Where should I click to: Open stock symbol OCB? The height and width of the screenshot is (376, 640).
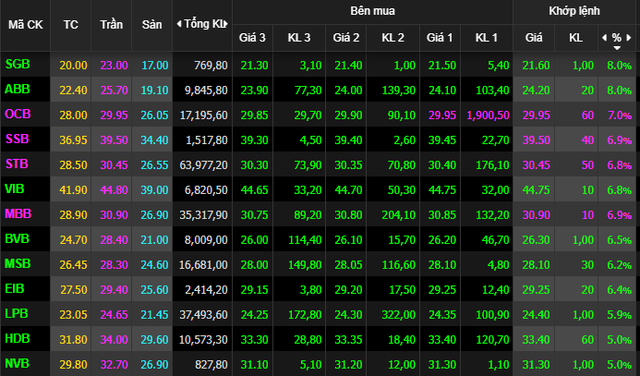coord(18,114)
